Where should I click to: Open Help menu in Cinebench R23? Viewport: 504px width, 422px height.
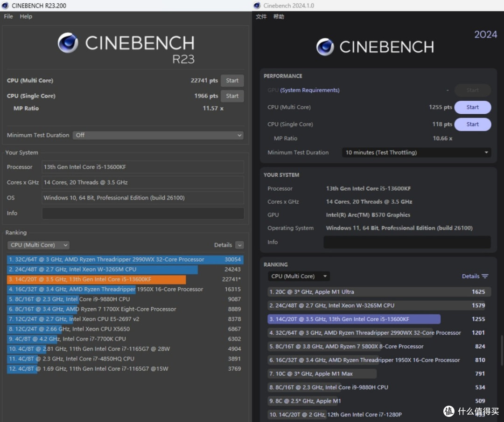26,16
